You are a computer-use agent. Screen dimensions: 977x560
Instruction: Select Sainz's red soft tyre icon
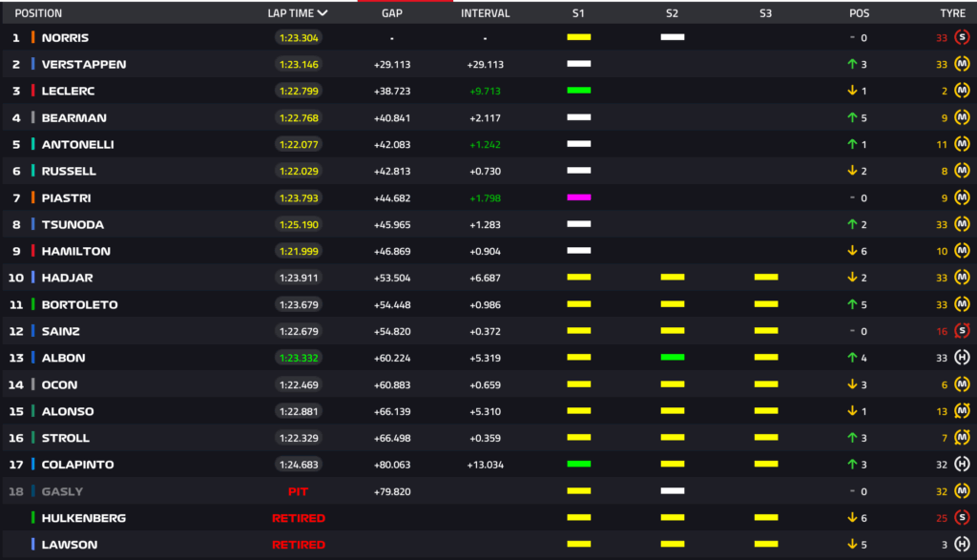(962, 331)
